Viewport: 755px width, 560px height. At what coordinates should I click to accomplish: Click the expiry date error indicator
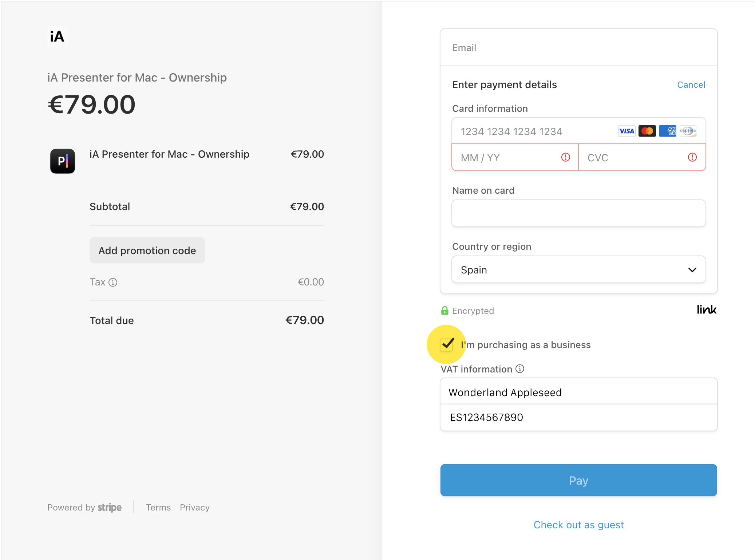click(x=565, y=157)
